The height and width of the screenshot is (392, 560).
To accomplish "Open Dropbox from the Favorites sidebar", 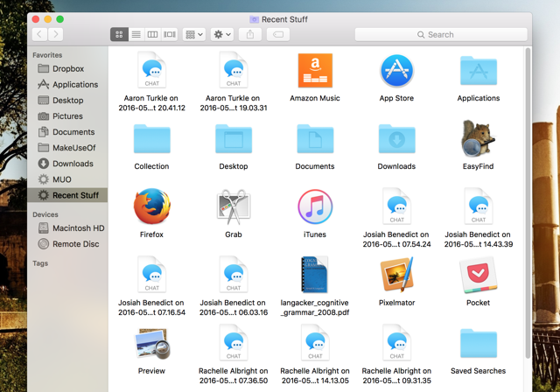I will pos(67,69).
